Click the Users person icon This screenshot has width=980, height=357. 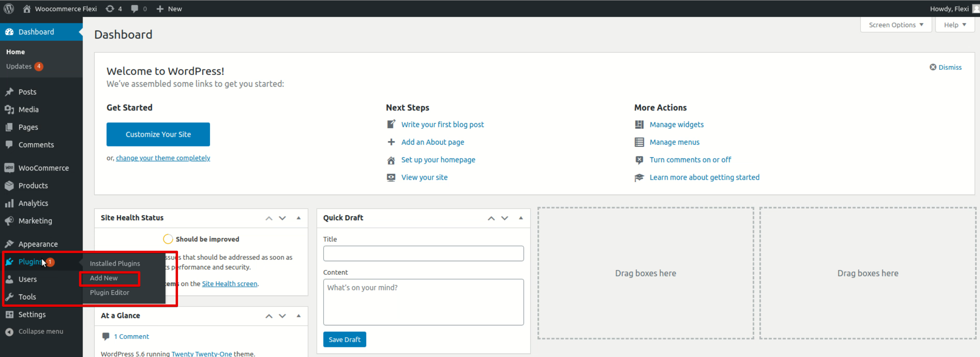click(x=9, y=279)
